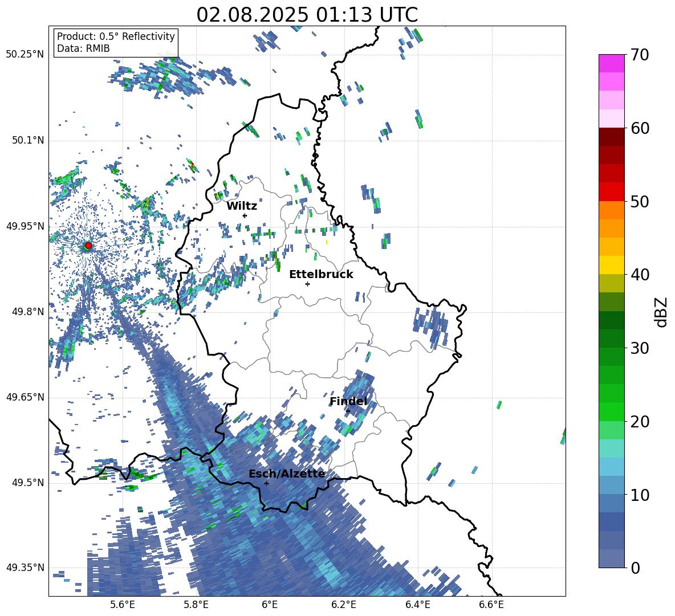675x616 pixels.
Task: Pick the yellow 40 dBZ colorbar segment
Action: tap(611, 266)
